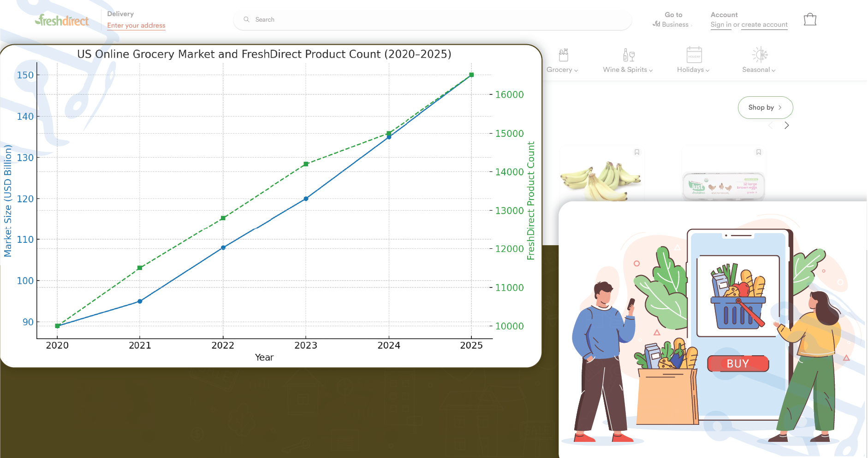Click the search magnifier icon
This screenshot has width=868, height=458.
coord(247,19)
